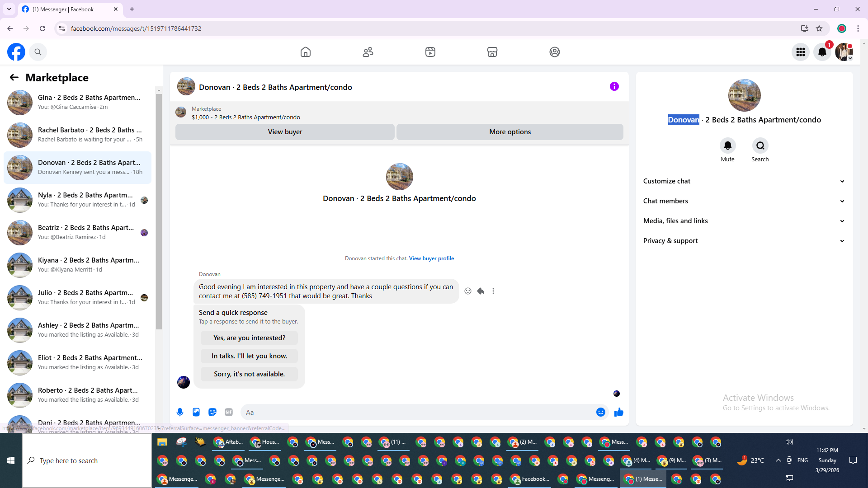View site information icon in address bar
This screenshot has width=868, height=488.
[x=62, y=28]
